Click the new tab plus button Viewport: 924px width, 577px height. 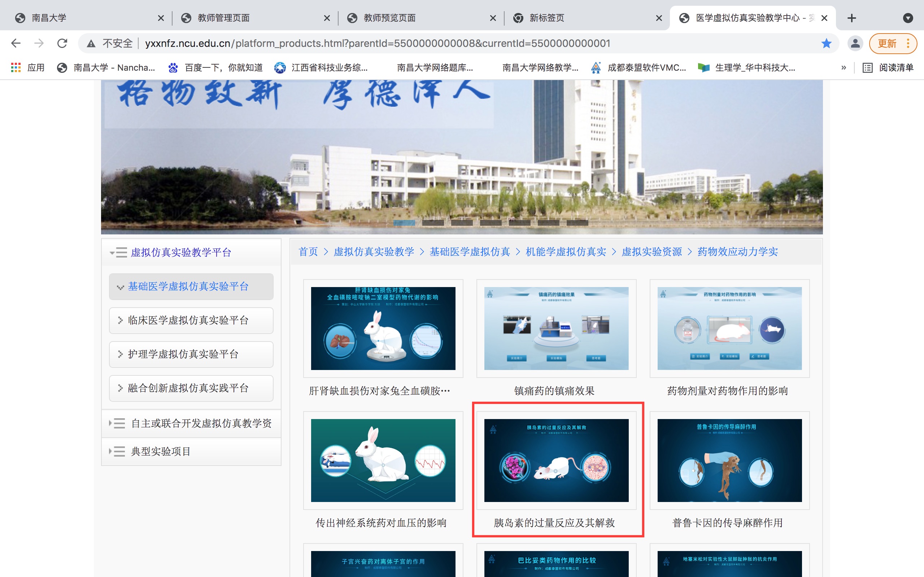851,18
